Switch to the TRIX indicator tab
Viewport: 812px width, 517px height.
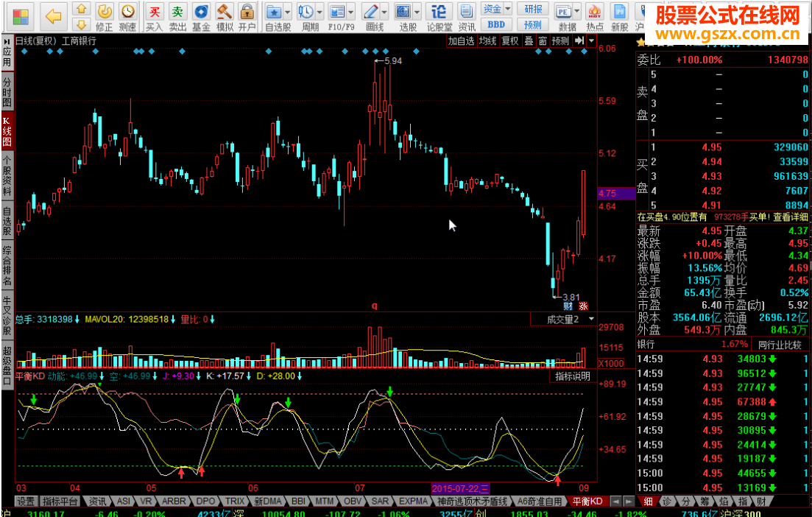[235, 502]
